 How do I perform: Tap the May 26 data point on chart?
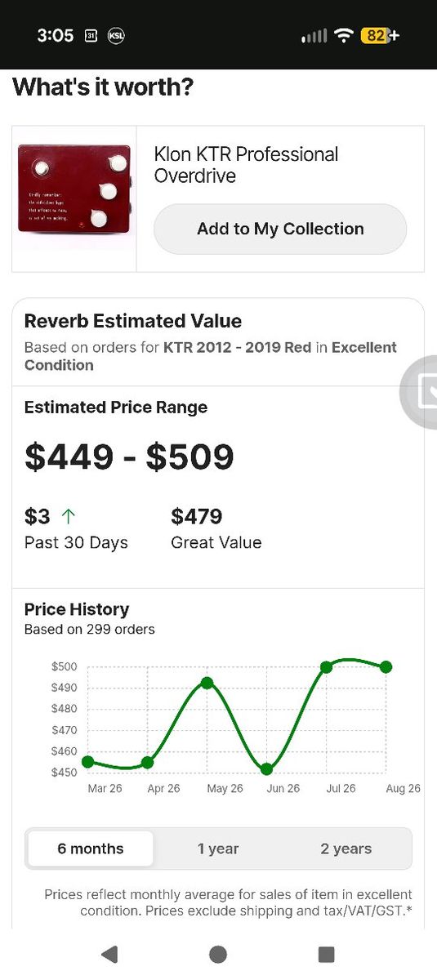pyautogui.click(x=207, y=683)
